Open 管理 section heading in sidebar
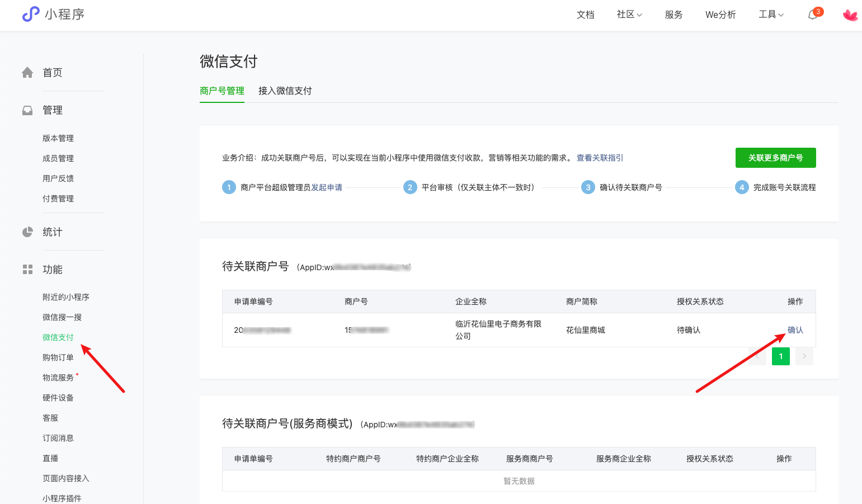The image size is (862, 504). [53, 110]
